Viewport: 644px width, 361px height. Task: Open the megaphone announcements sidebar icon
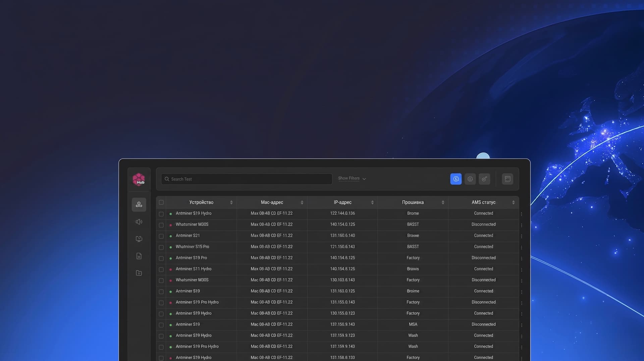[x=139, y=222]
